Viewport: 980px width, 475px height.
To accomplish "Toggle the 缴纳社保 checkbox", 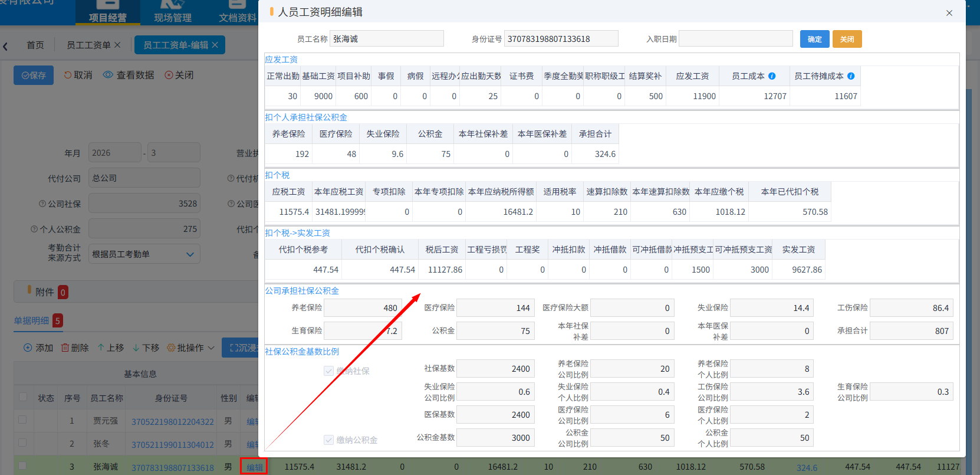I will (x=328, y=371).
